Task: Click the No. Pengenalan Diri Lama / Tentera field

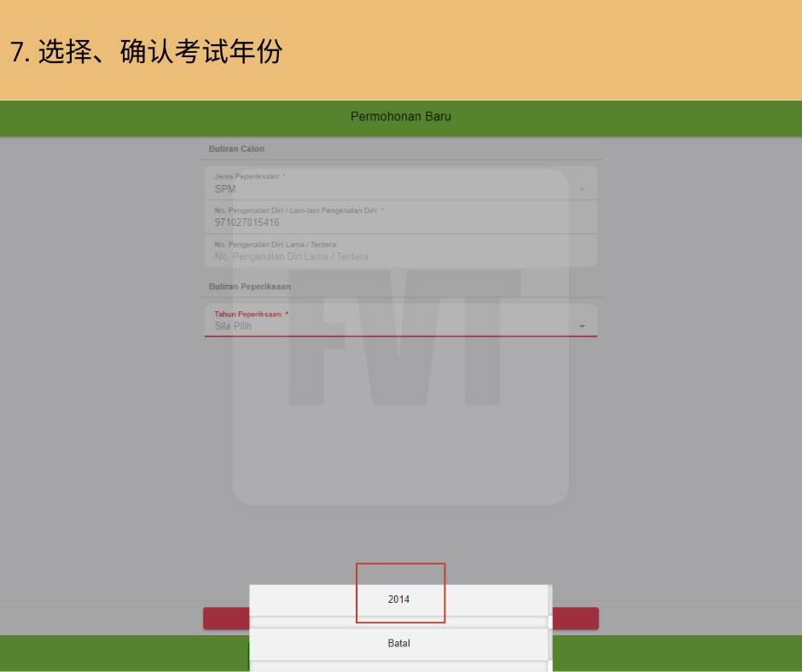Action: click(291, 257)
